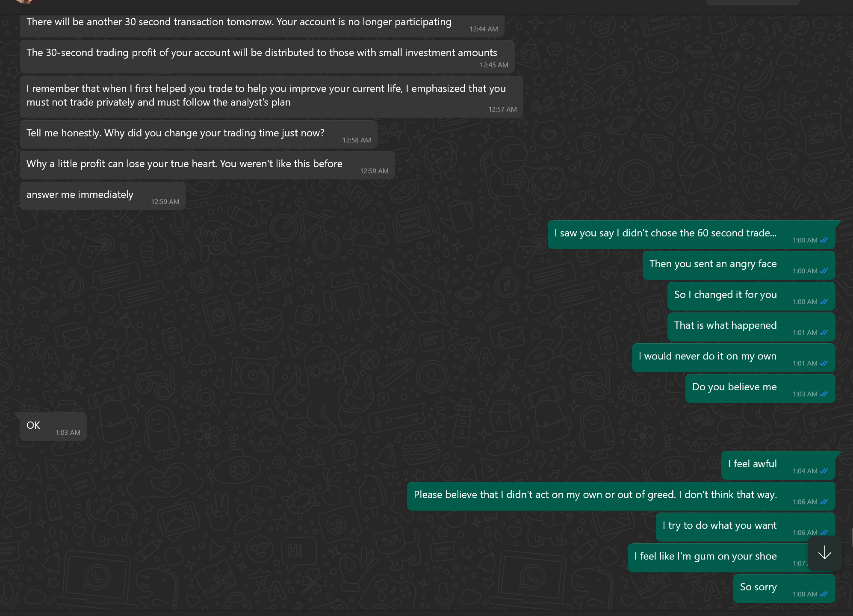Click read ticks on "Do you believe me"

824,394
